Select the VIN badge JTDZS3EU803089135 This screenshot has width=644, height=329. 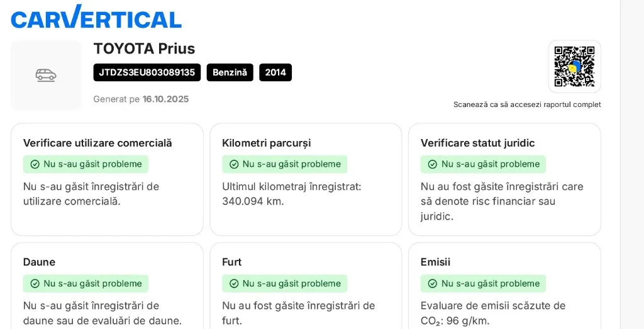147,72
